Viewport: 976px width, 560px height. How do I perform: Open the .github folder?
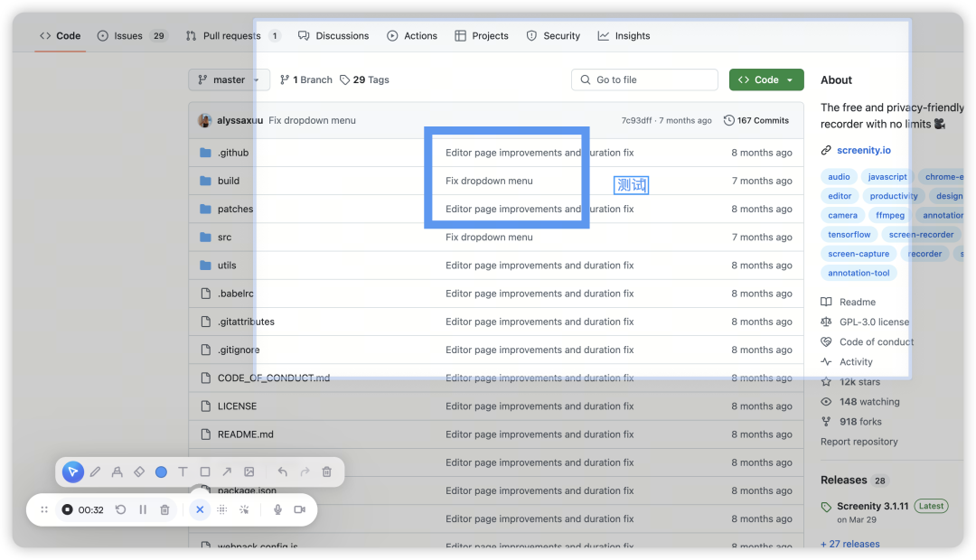[x=233, y=153]
